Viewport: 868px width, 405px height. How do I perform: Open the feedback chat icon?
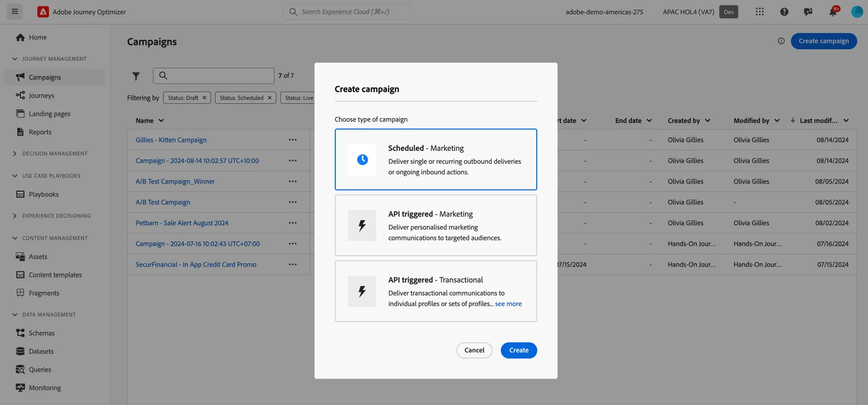point(808,12)
